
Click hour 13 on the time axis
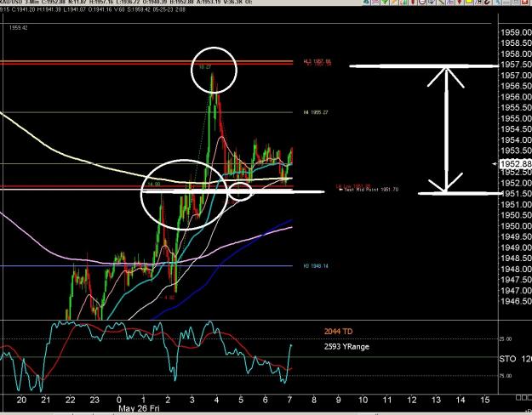point(437,400)
